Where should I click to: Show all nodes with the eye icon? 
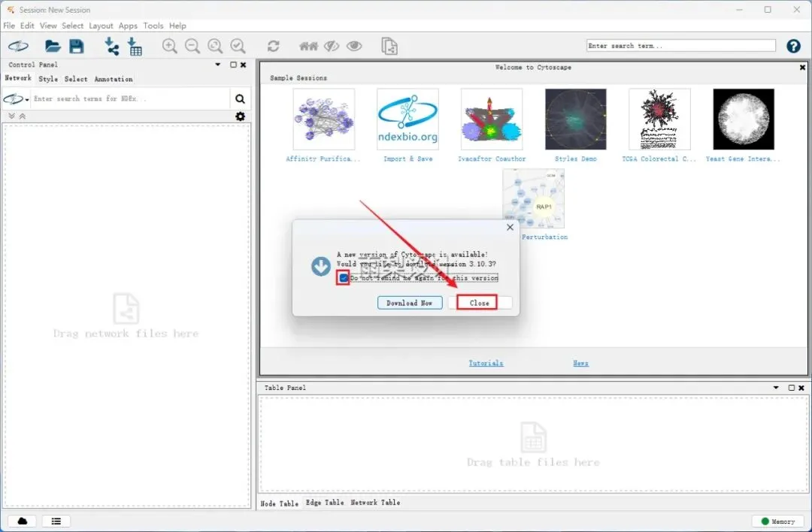pos(354,46)
